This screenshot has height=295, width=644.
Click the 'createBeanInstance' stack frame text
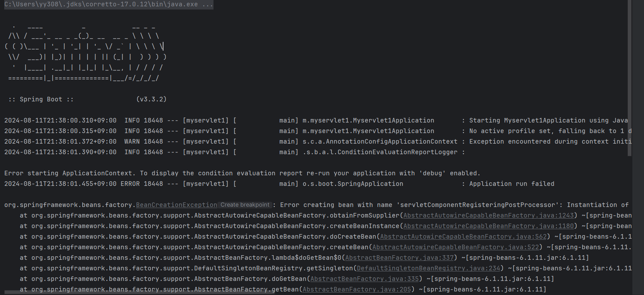(x=365, y=226)
